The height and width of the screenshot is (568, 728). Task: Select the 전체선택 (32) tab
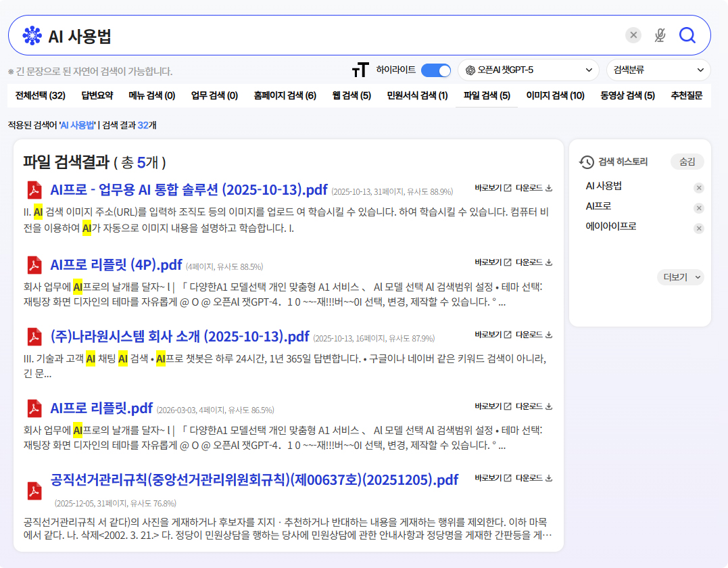coord(40,96)
